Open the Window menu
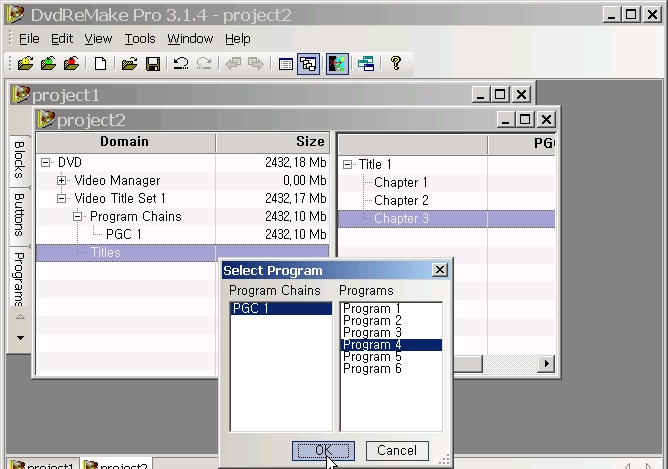 190,39
